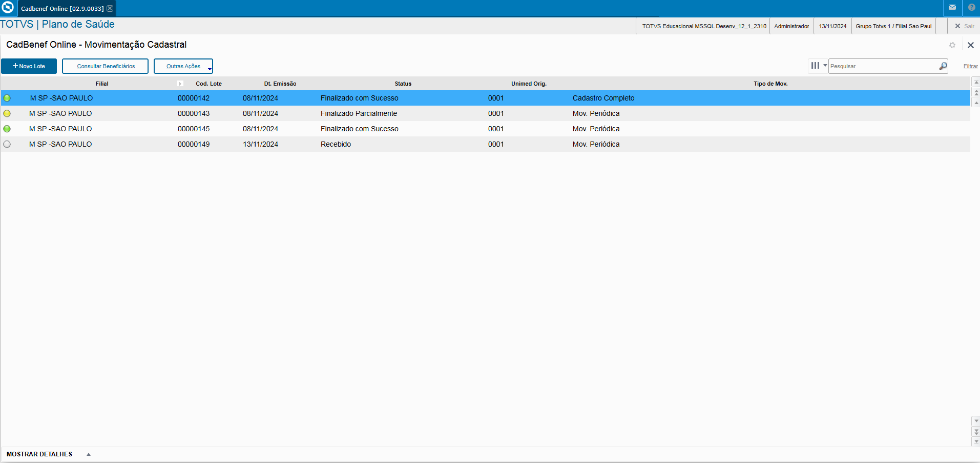Click the white status dot for lote 00000149
The image size is (980, 463).
[x=7, y=144]
